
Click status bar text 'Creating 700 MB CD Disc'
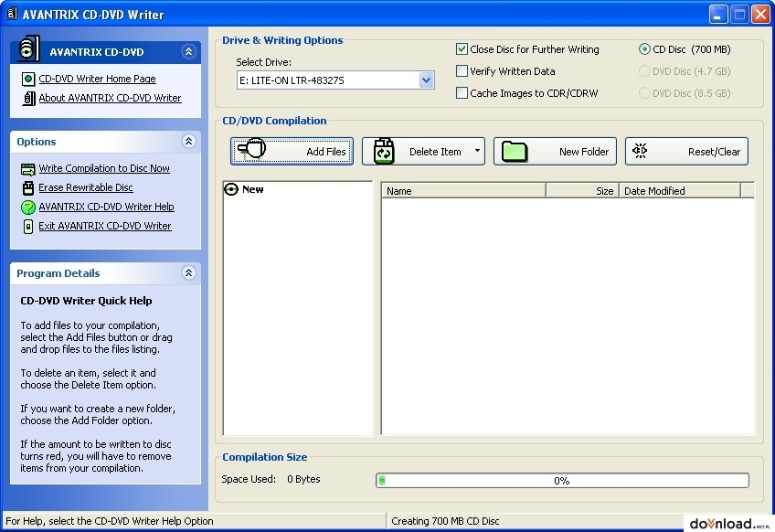(445, 521)
